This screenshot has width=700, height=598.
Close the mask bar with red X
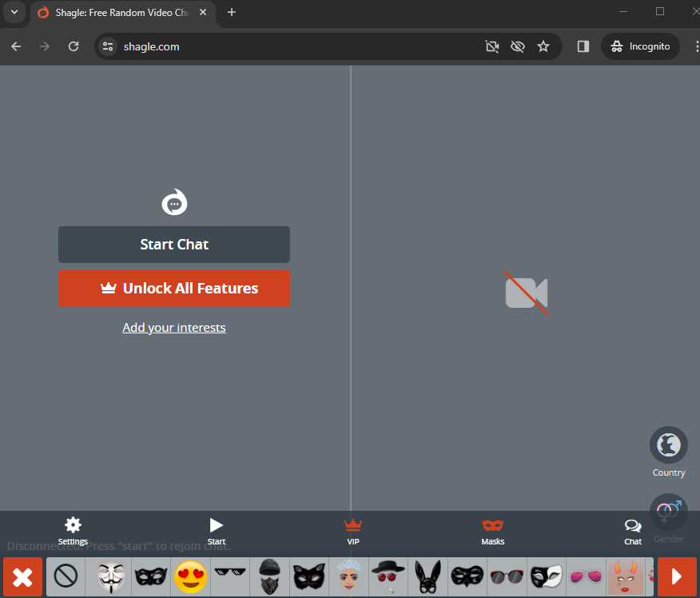pyautogui.click(x=23, y=576)
